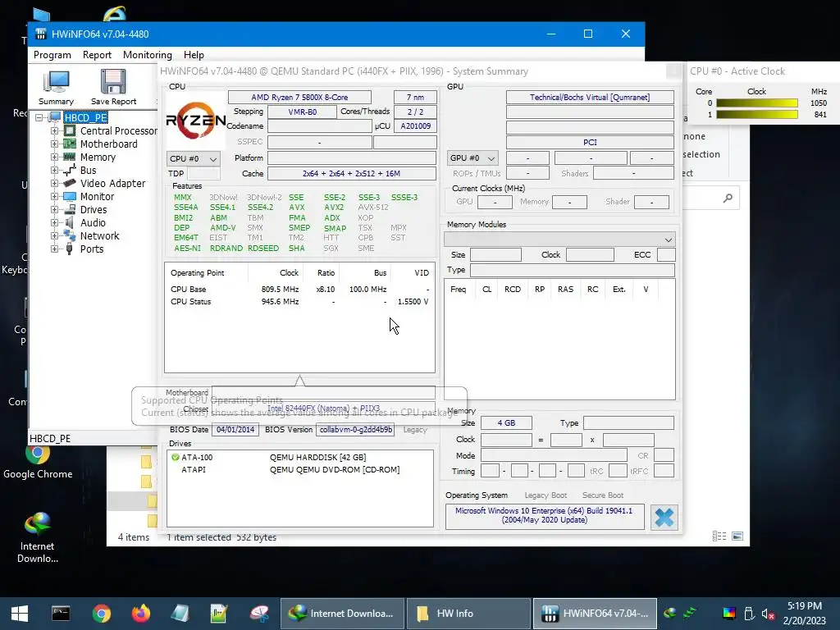Open the Help menu
Image resolution: width=840 pixels, height=630 pixels.
pos(194,55)
